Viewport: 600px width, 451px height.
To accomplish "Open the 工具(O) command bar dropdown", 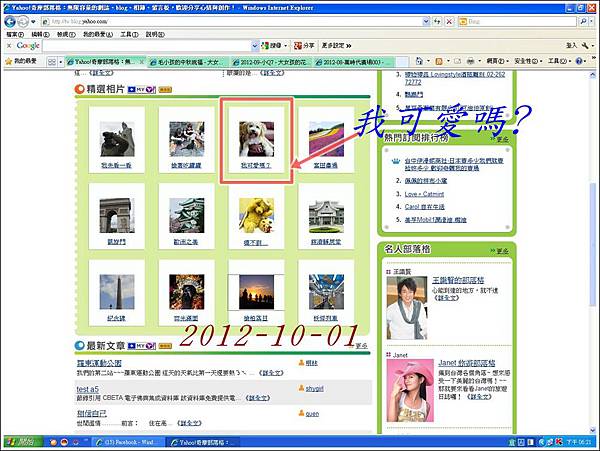I will pos(560,61).
